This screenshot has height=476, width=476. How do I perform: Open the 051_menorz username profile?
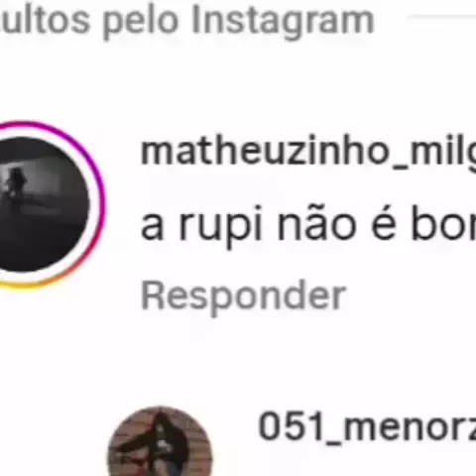367,427
